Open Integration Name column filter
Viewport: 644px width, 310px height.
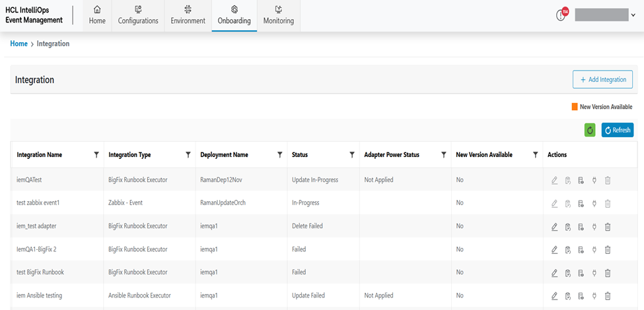coord(96,155)
